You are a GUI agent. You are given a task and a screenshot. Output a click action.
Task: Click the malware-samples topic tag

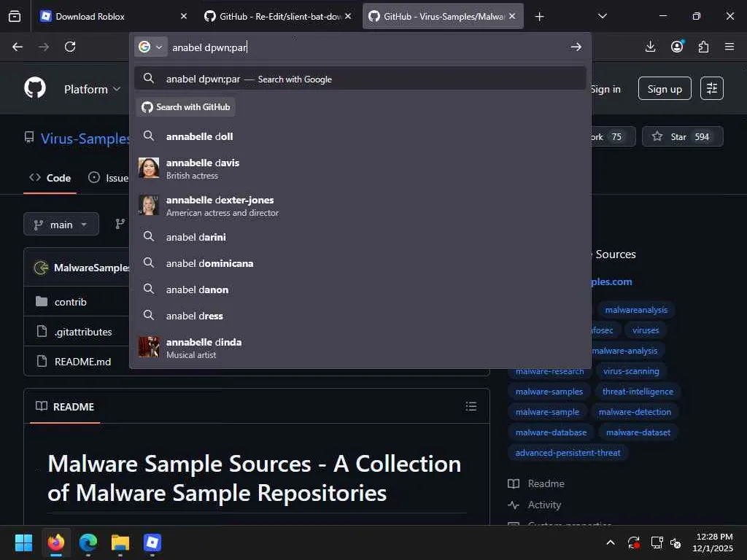tap(549, 392)
